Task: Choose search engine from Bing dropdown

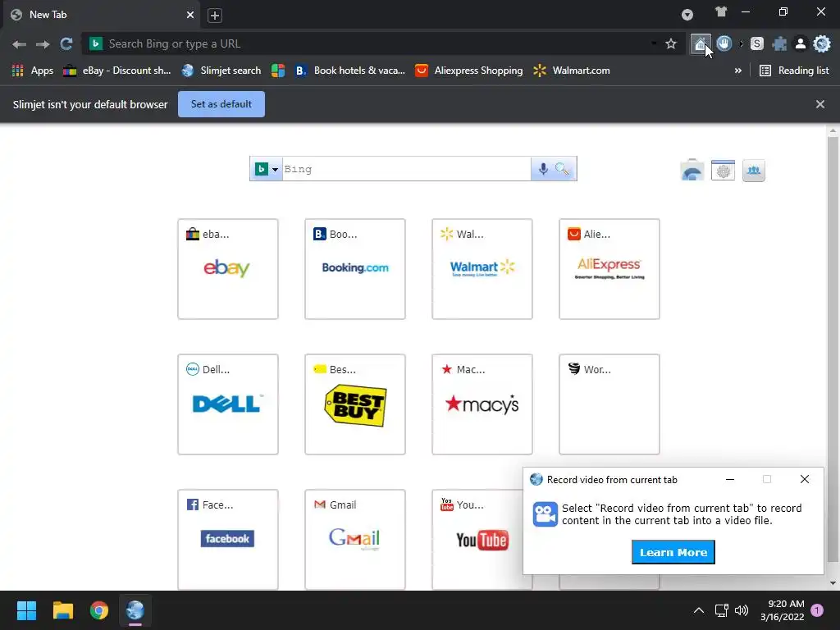Action: (267, 169)
